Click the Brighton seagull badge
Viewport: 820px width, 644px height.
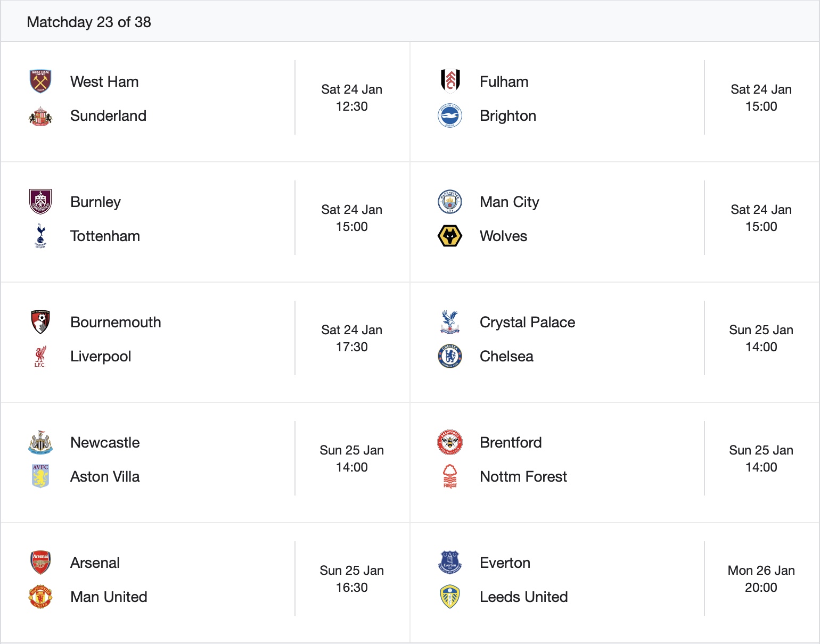[x=450, y=115]
